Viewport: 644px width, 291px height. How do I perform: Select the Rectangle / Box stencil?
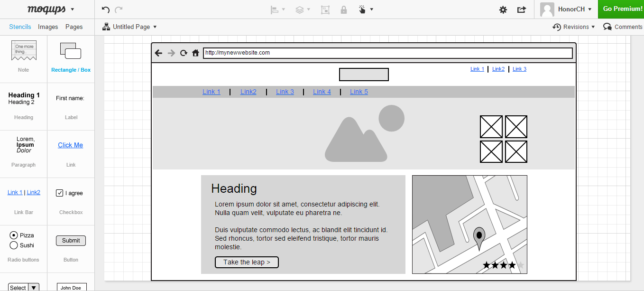pos(71,50)
